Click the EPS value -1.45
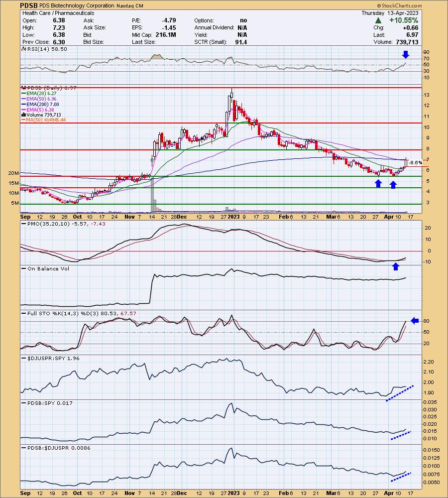 tap(169, 27)
